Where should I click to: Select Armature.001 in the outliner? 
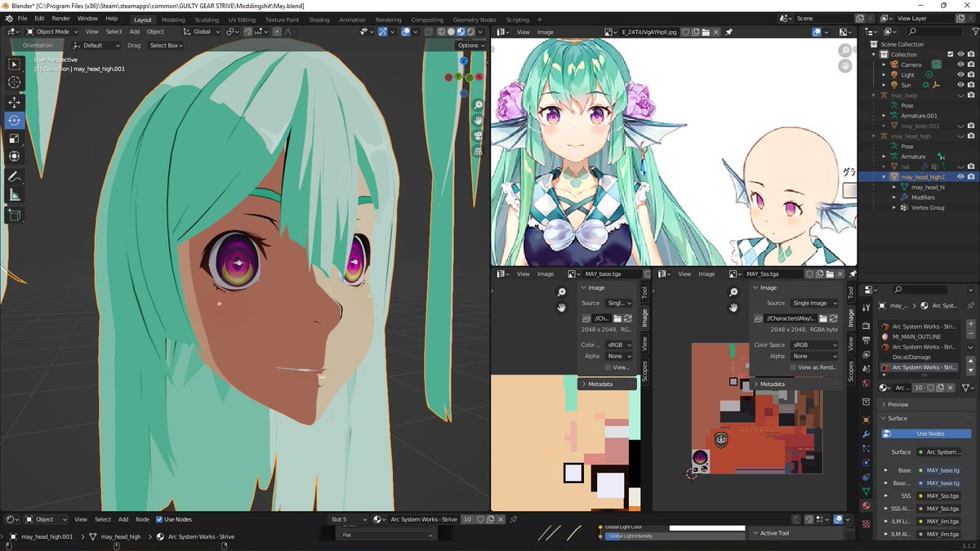920,116
